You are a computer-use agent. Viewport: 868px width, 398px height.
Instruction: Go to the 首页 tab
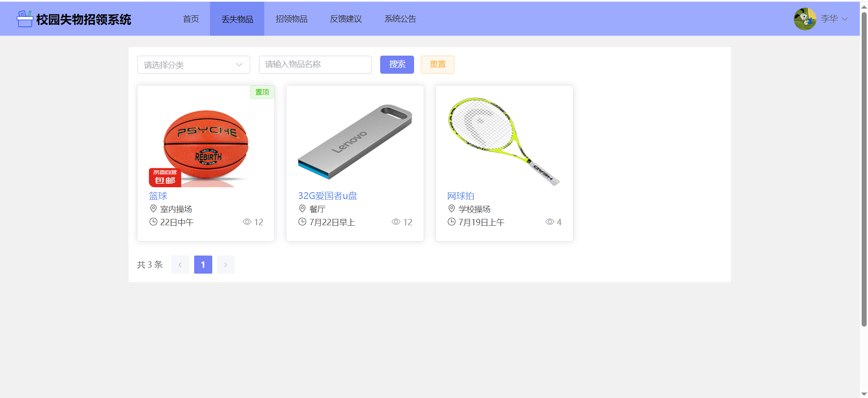[191, 19]
